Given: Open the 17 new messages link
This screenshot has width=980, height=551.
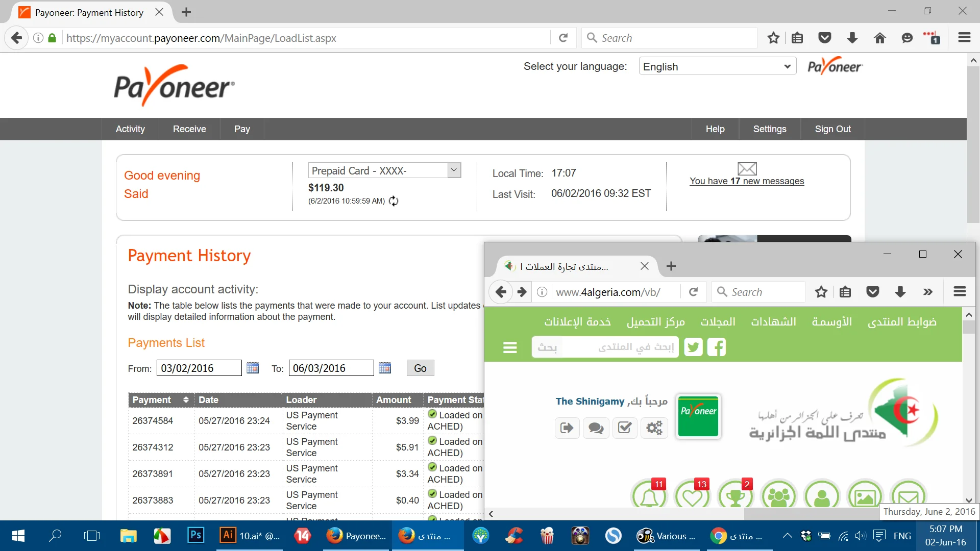Looking at the screenshot, I should pos(746,181).
